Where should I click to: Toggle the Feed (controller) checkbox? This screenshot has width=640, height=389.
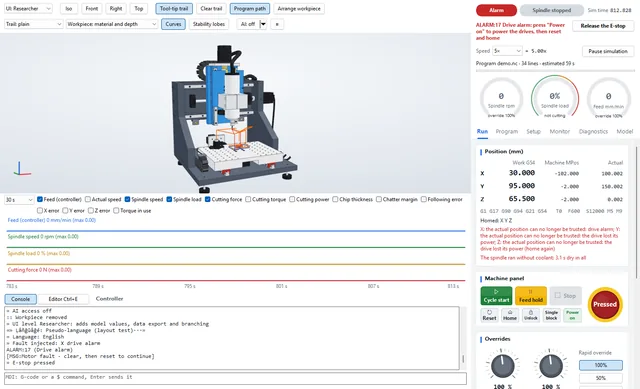(x=40, y=200)
